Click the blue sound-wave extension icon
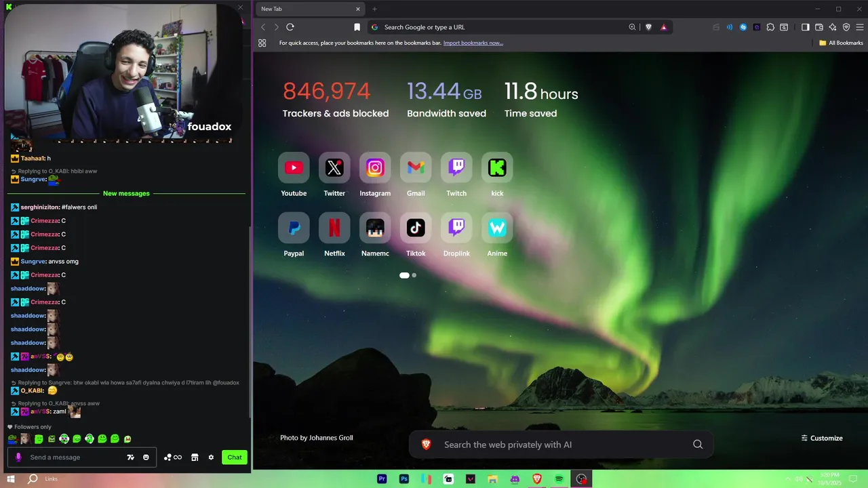Viewport: 868px width, 488px height. point(730,27)
